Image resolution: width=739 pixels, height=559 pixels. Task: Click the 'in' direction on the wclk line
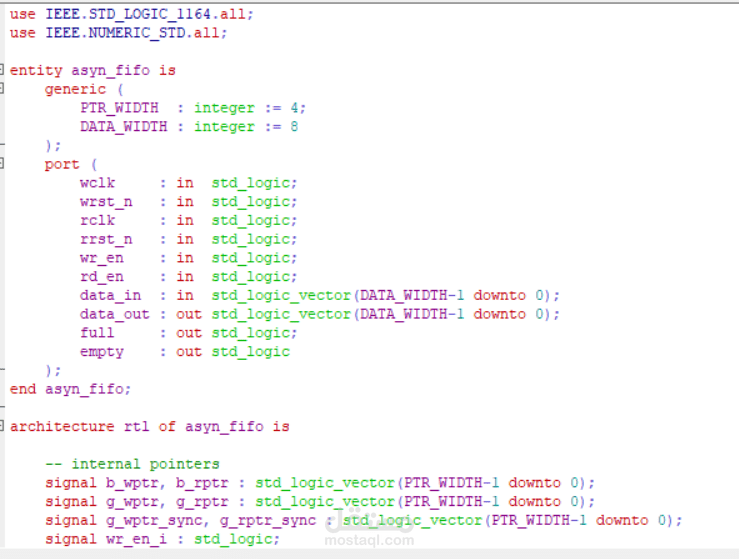pyautogui.click(x=185, y=183)
